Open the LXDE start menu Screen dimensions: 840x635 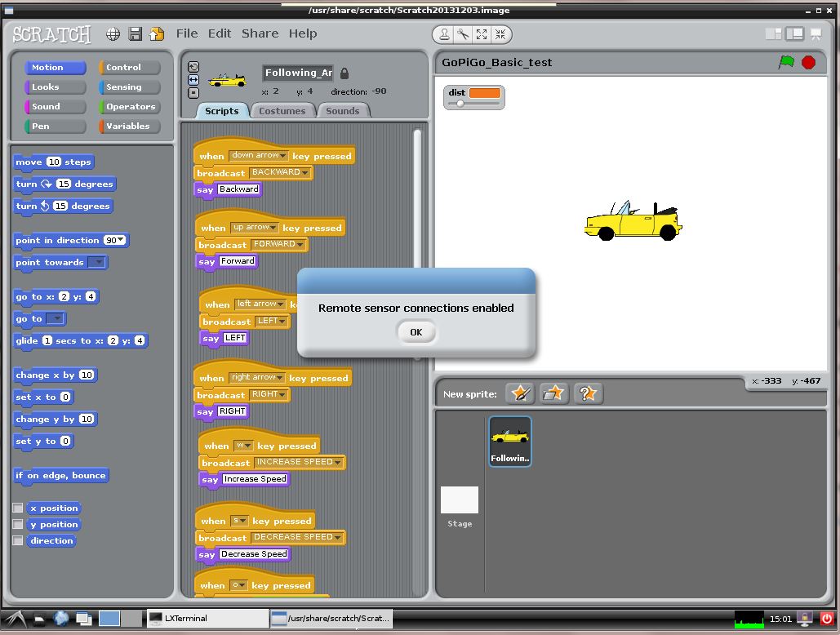15,619
